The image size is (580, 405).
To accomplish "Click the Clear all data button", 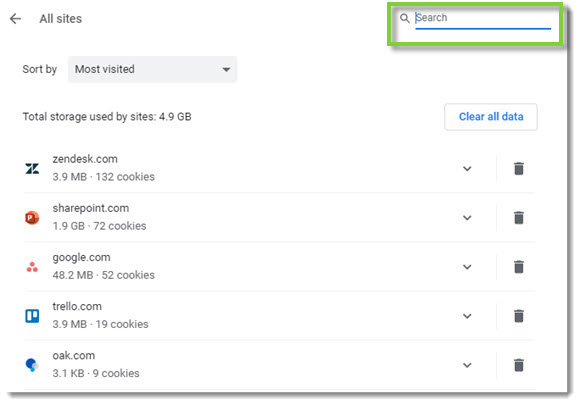I will (491, 117).
